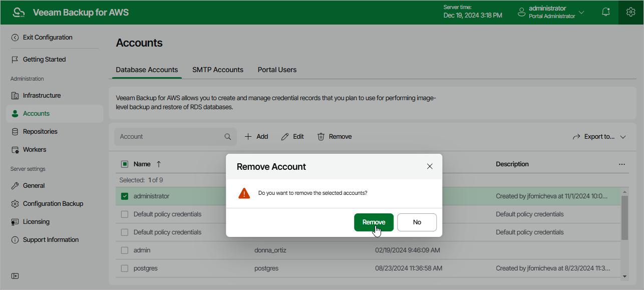Uncheck the administrator row checkbox

(x=125, y=196)
